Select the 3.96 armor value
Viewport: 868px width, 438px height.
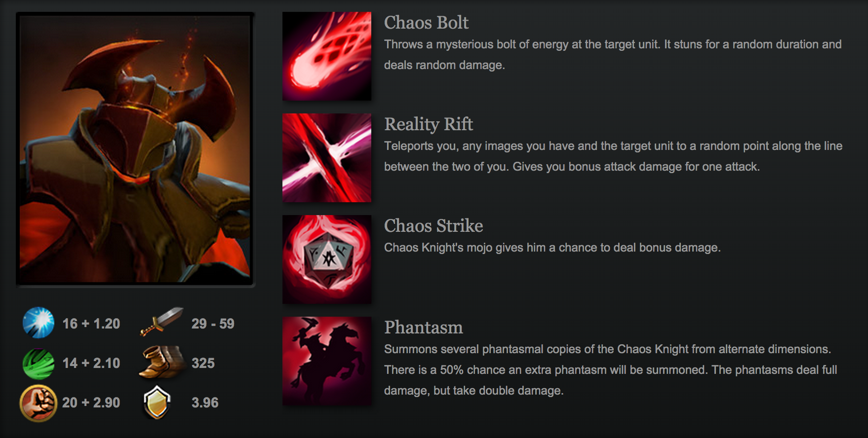tap(205, 402)
